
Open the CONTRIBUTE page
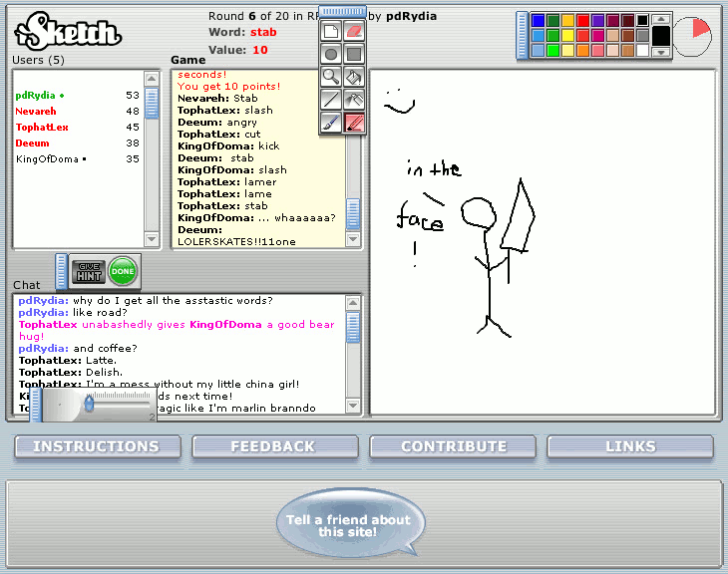453,446
